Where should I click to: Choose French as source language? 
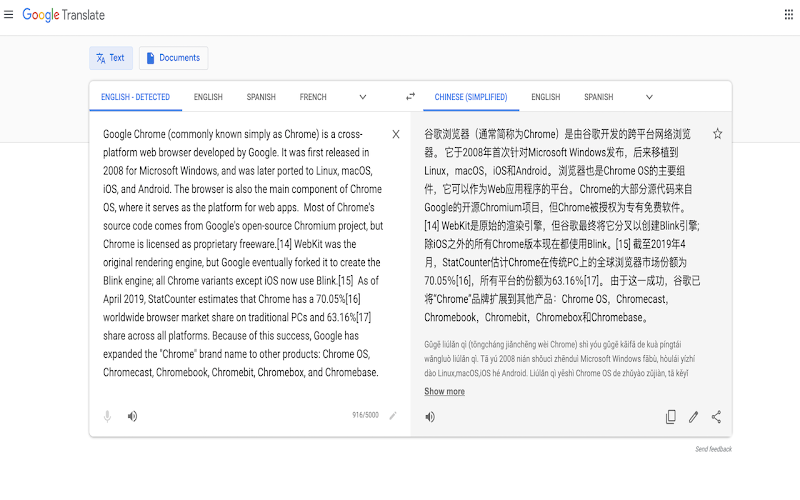click(313, 97)
